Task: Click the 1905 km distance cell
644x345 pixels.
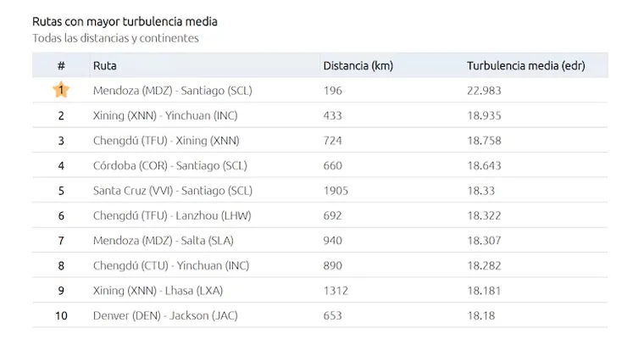Action: click(336, 191)
